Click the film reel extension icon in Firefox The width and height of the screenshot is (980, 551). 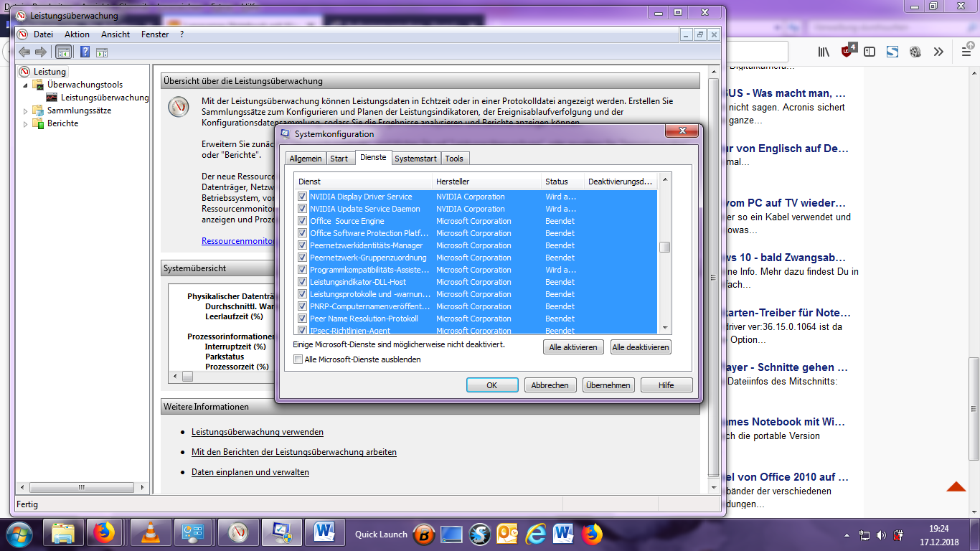(915, 52)
